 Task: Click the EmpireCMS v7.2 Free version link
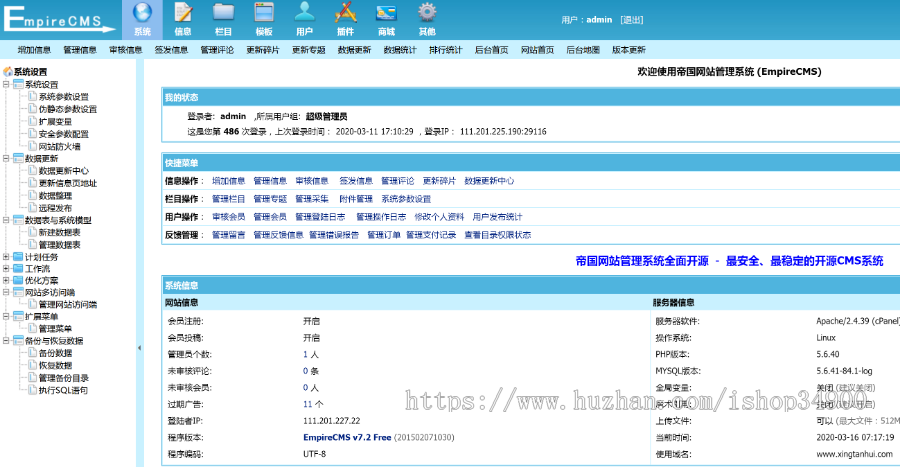(347, 437)
